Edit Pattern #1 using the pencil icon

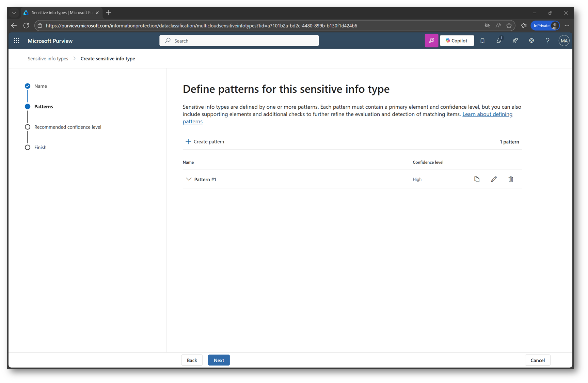coord(494,179)
